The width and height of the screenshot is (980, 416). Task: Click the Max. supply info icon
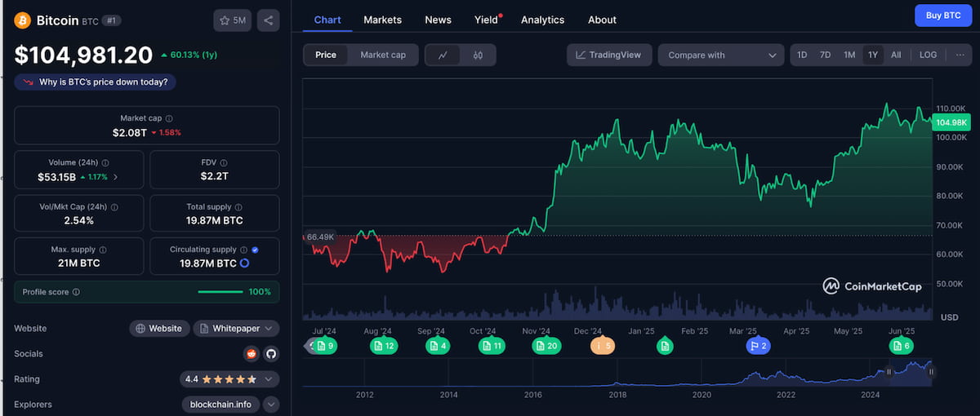coord(102,250)
